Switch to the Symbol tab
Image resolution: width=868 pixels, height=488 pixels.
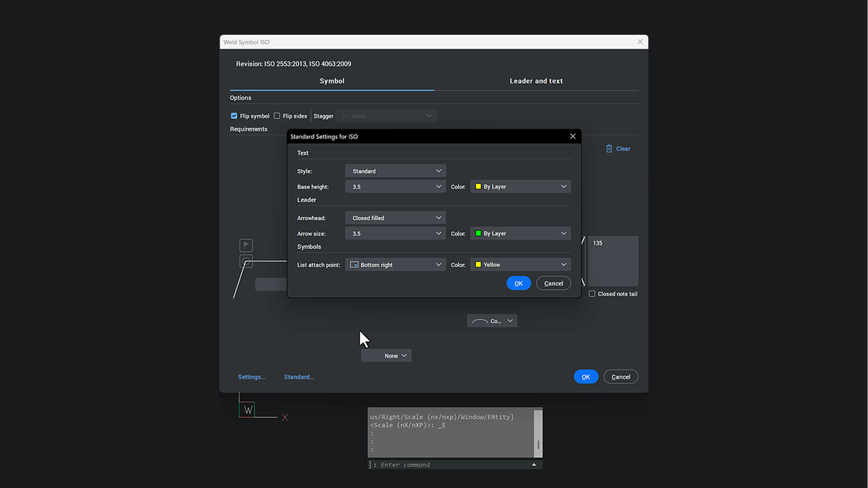pos(332,81)
